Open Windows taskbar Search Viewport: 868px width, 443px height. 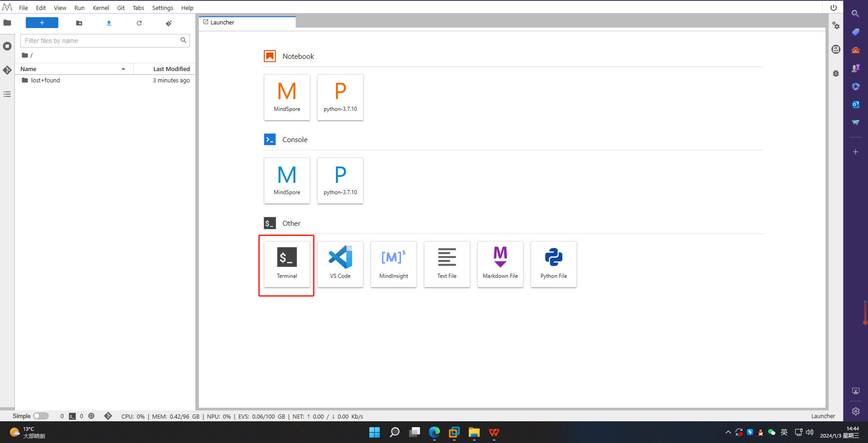(395, 433)
